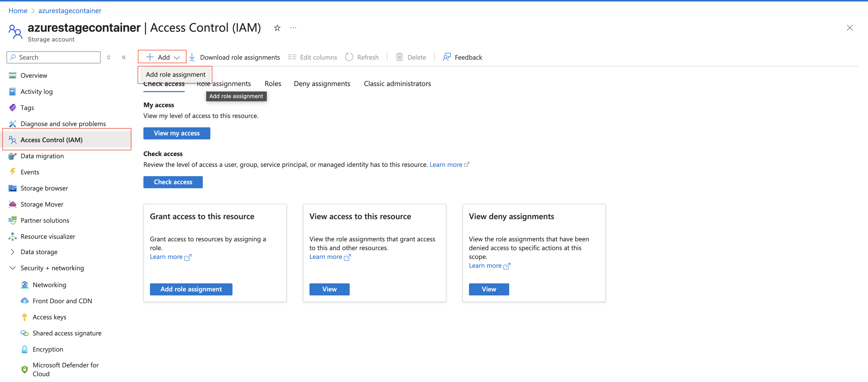The width and height of the screenshot is (868, 382).
Task: Click the Feedback person icon
Action: point(447,57)
